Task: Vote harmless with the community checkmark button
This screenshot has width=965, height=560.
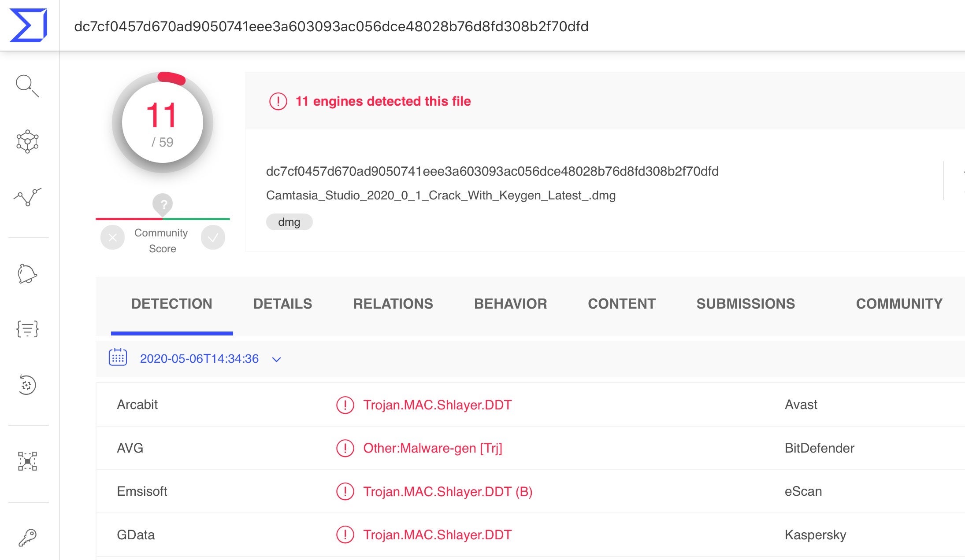Action: 213,238
